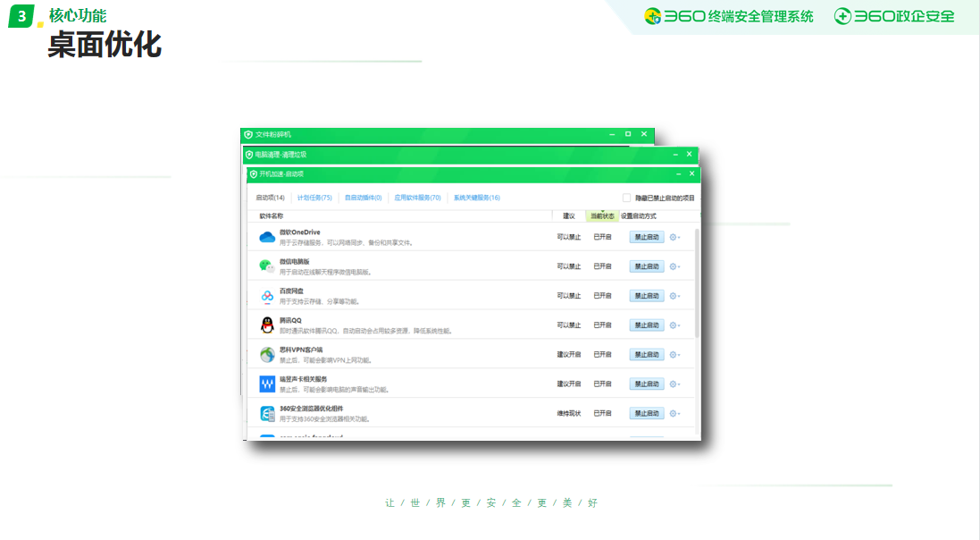Switch to the 应用软件服务(70) tab
Image resolution: width=980 pixels, height=540 pixels.
417,198
